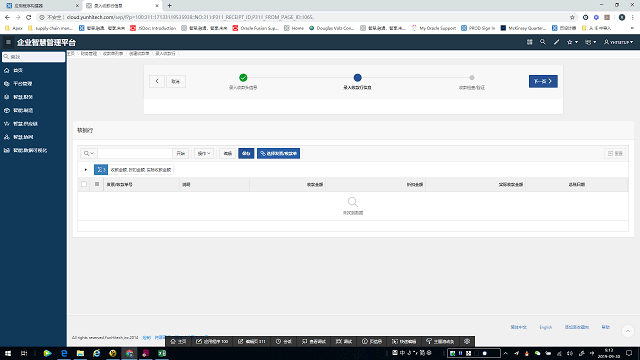Open the third sidebar menu item
This screenshot has height=360, width=640.
[33, 97]
